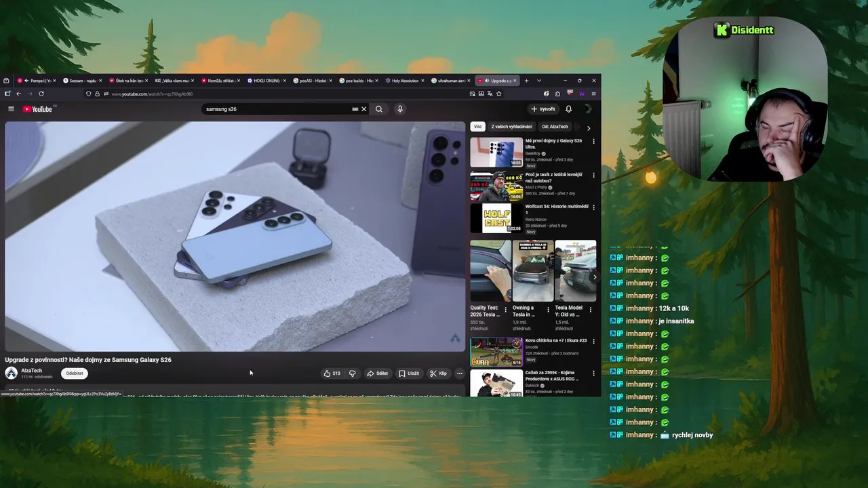This screenshot has width=868, height=488.
Task: Show more filter chips with right chevron
Action: point(588,127)
